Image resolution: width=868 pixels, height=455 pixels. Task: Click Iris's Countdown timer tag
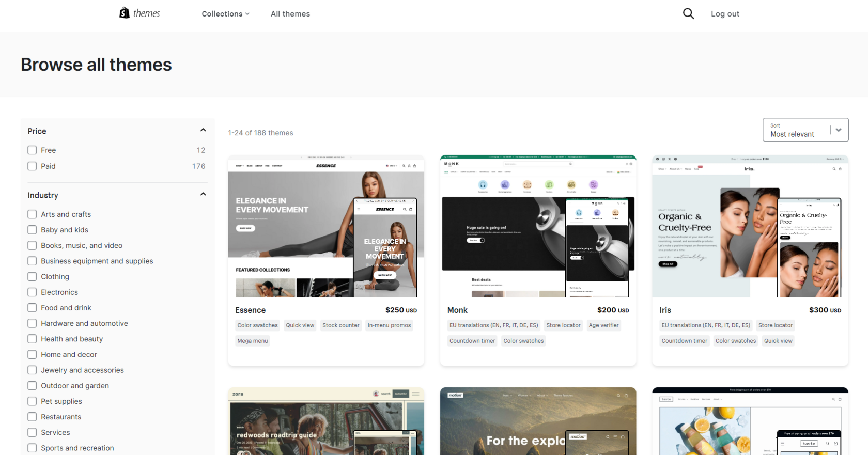click(685, 341)
